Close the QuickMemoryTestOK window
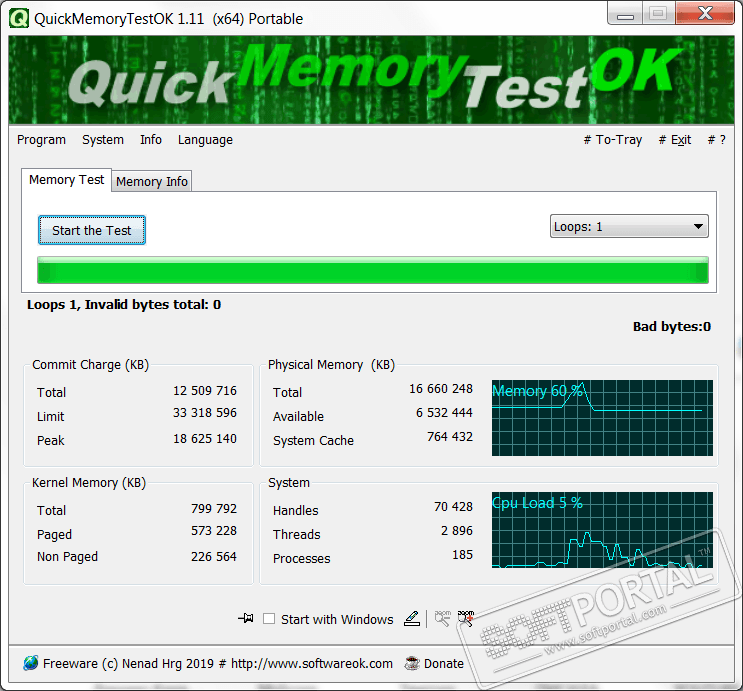This screenshot has height=691, width=743. (x=705, y=13)
